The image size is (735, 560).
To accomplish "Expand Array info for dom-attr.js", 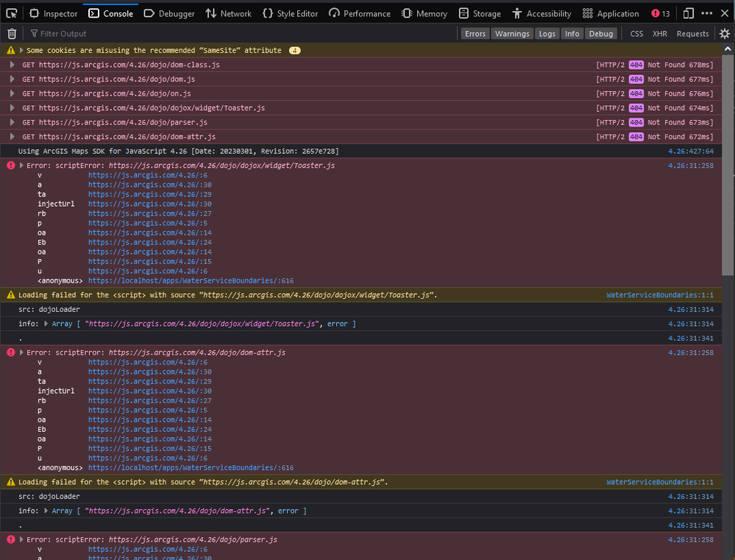I will [46, 511].
